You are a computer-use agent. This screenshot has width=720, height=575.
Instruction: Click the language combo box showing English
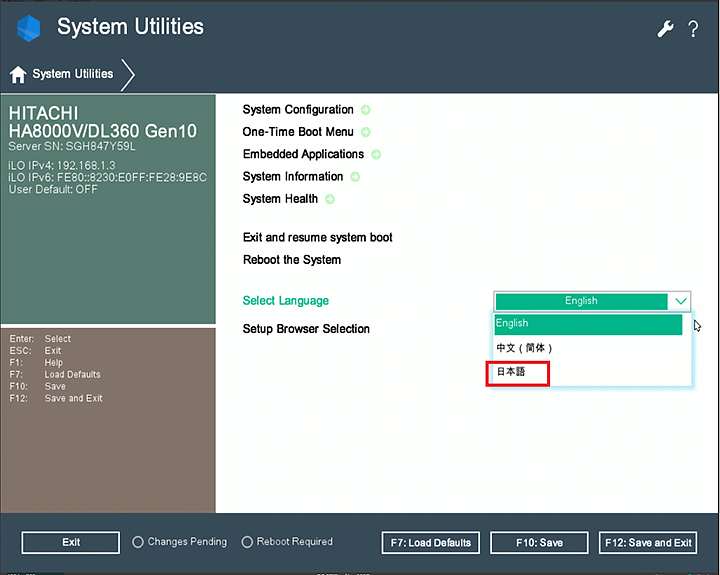591,301
